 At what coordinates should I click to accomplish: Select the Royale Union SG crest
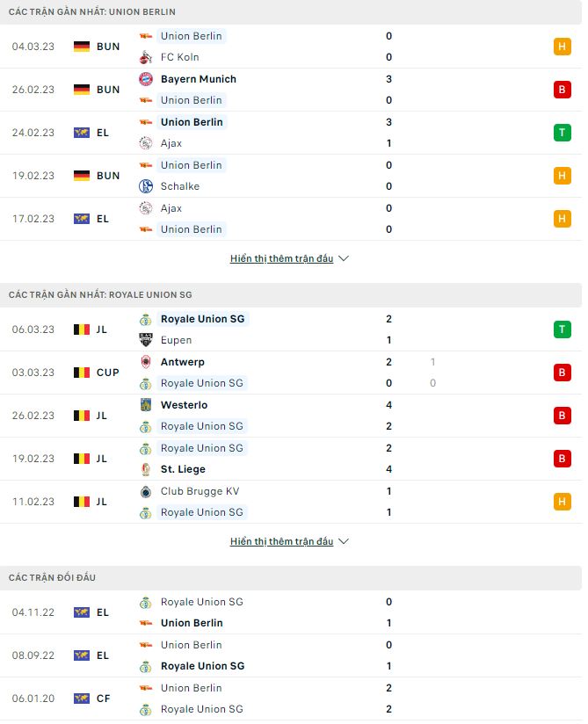point(146,319)
